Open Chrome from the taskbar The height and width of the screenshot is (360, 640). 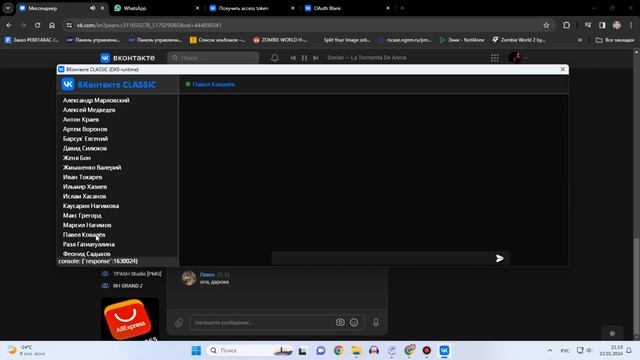coord(338,350)
